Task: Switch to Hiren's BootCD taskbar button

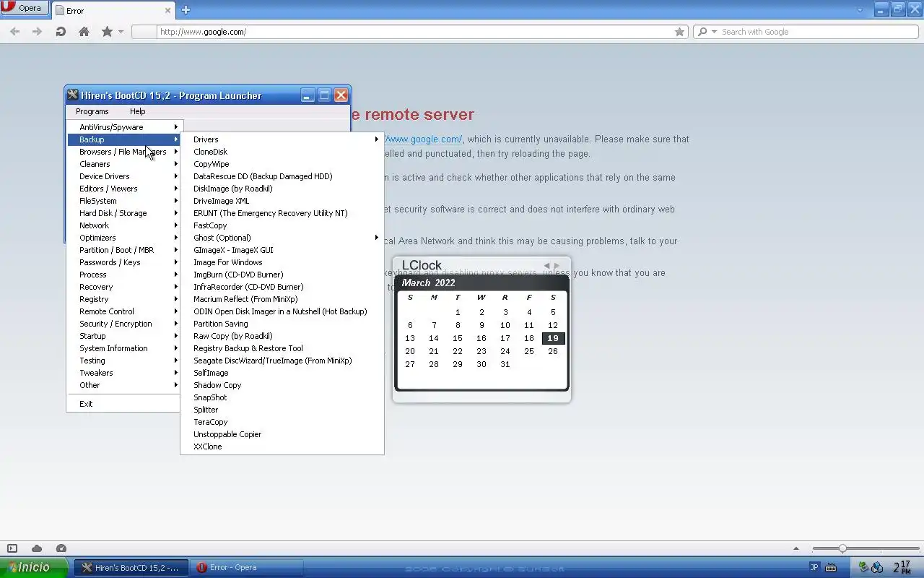Action: 131,567
